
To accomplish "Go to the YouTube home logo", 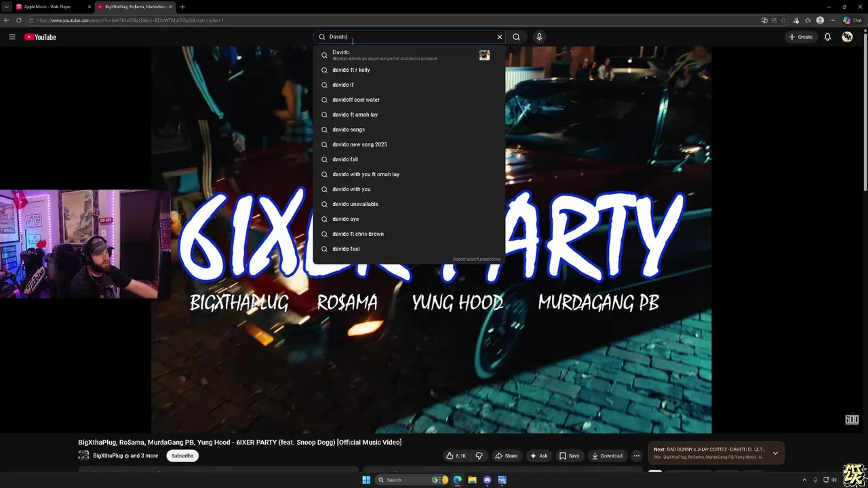I will coord(41,37).
